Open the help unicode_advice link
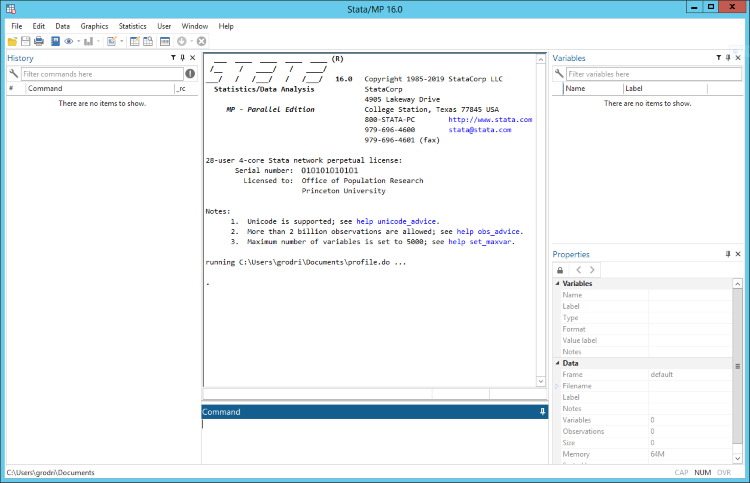The height and width of the screenshot is (483, 750). click(x=396, y=221)
